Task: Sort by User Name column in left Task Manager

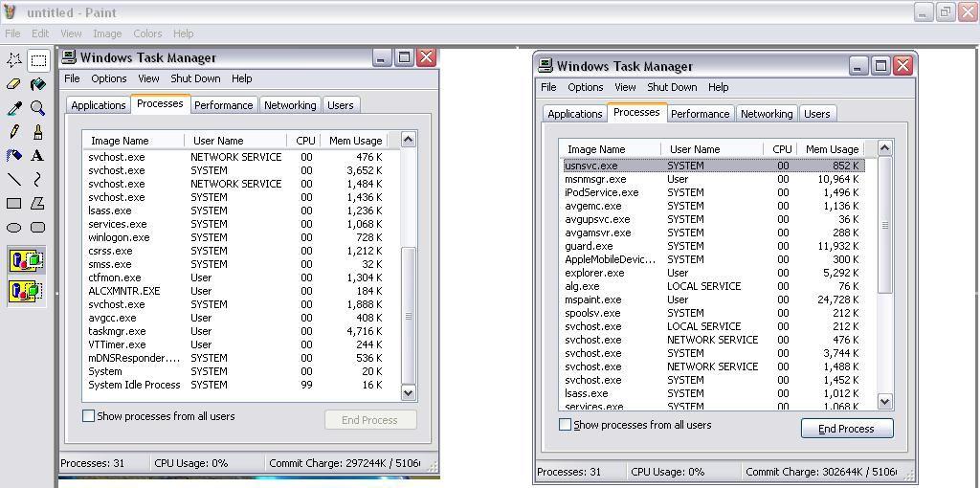Action: tap(235, 142)
